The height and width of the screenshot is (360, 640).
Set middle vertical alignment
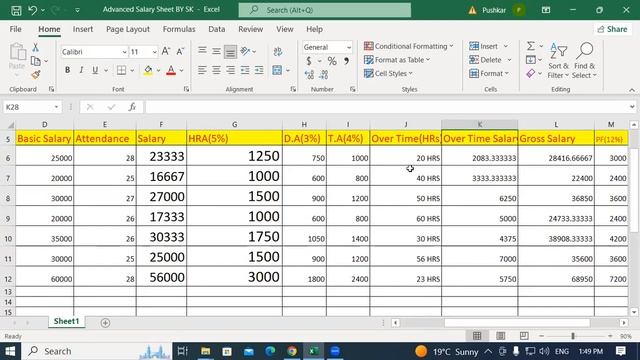point(216,51)
